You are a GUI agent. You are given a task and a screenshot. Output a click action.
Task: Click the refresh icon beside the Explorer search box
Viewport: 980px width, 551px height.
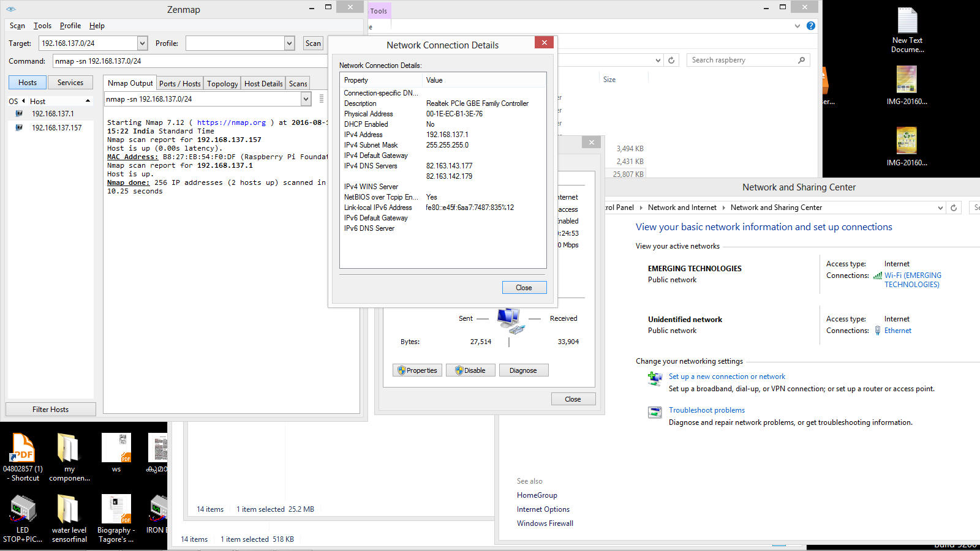point(671,59)
